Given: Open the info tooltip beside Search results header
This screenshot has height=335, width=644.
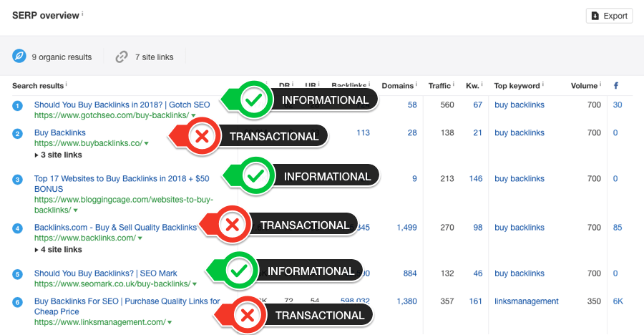Looking at the screenshot, I should pyautogui.click(x=66, y=84).
